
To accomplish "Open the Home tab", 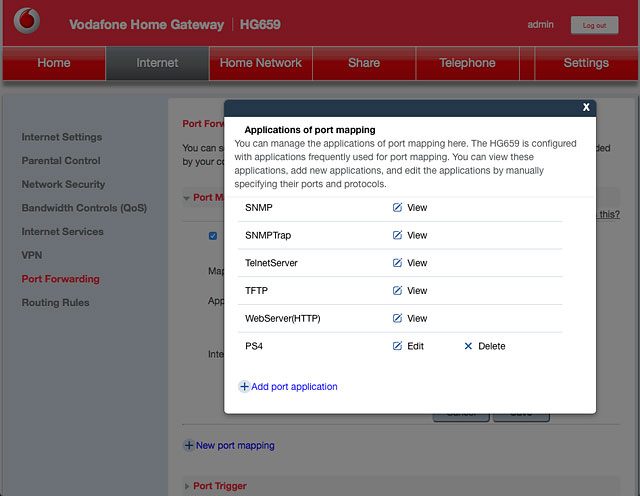I will click(54, 63).
